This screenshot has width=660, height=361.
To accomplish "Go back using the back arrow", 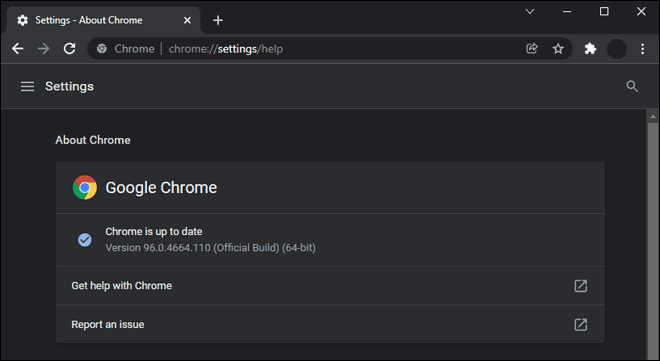I will click(18, 49).
